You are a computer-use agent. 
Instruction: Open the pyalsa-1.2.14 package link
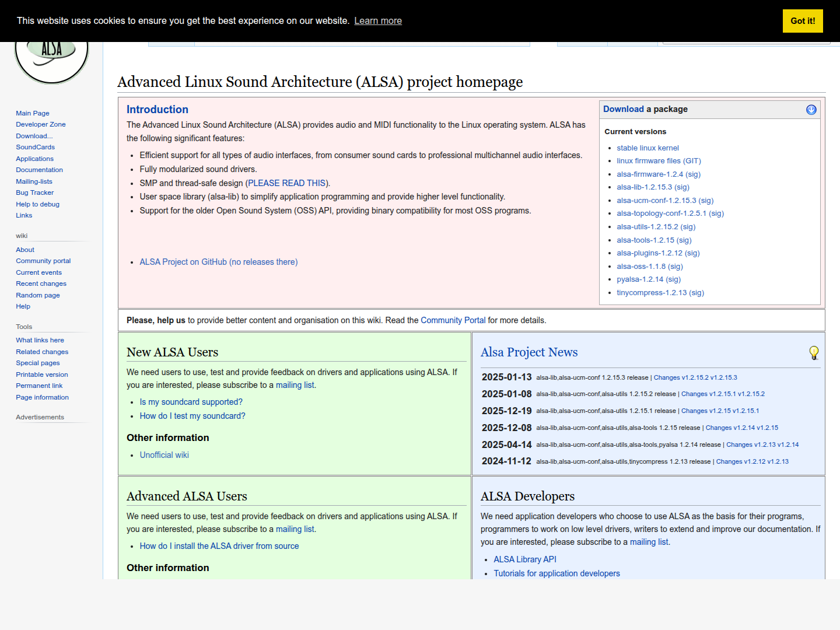pos(640,279)
